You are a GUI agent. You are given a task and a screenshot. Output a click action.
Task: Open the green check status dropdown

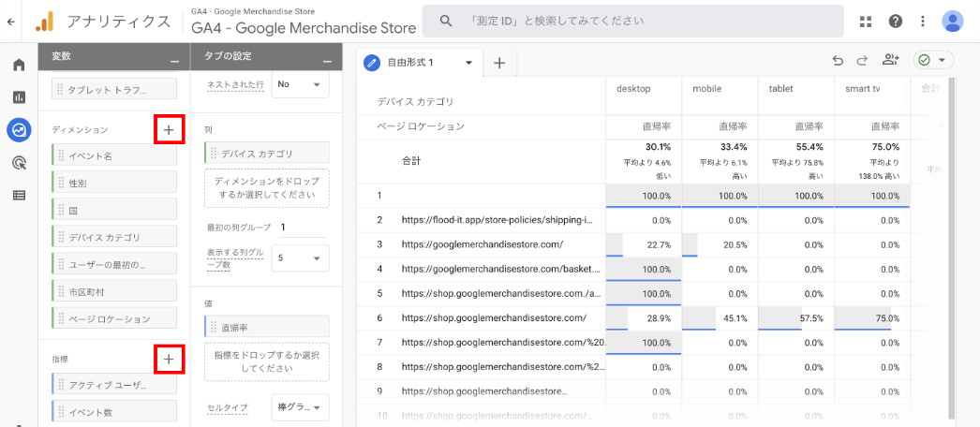(933, 60)
